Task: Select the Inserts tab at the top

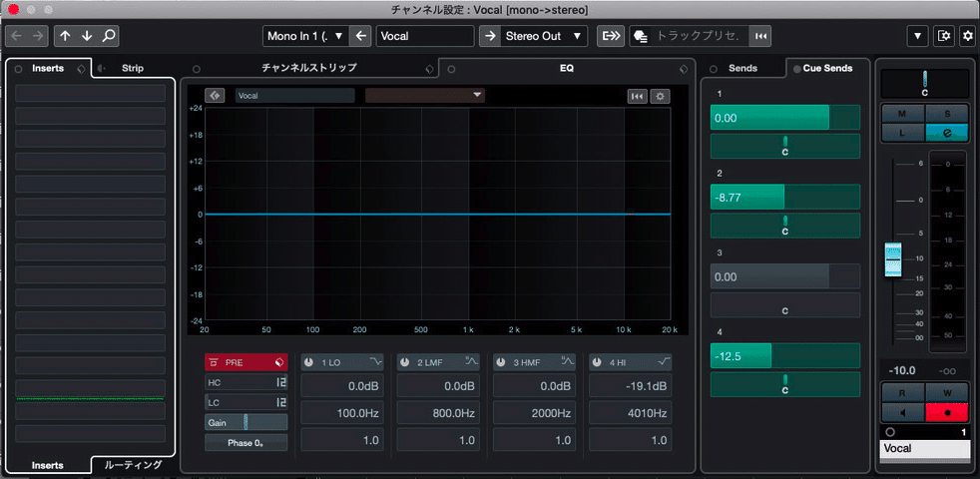Action: click(x=48, y=68)
